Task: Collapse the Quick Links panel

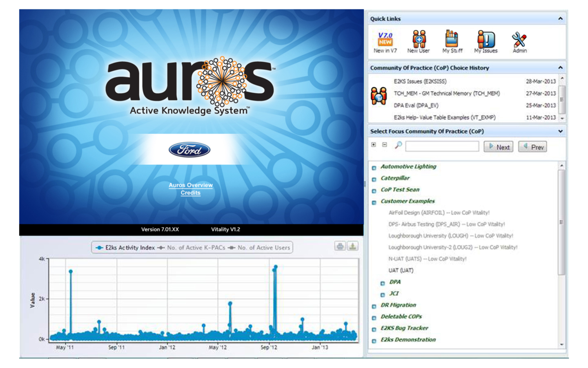Action: (560, 18)
